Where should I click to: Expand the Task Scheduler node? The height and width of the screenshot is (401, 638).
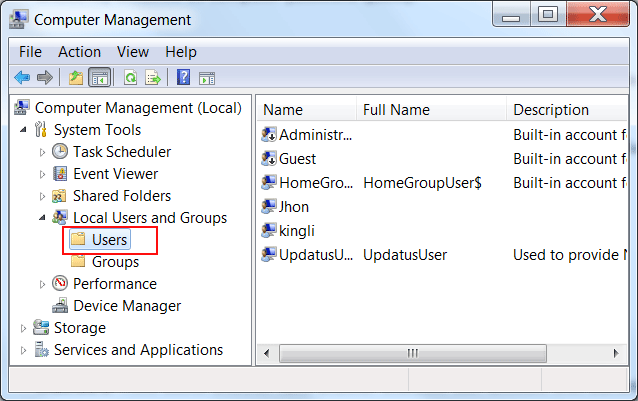pyautogui.click(x=42, y=152)
